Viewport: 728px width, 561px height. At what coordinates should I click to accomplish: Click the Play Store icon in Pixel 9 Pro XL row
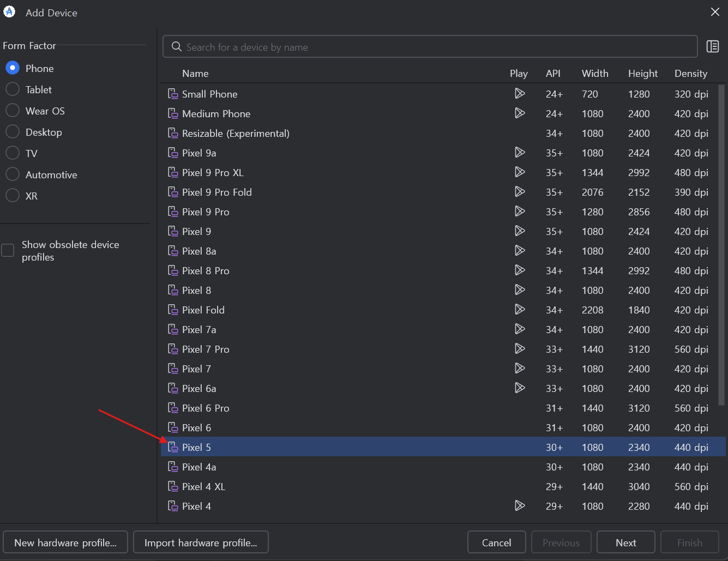(x=520, y=172)
